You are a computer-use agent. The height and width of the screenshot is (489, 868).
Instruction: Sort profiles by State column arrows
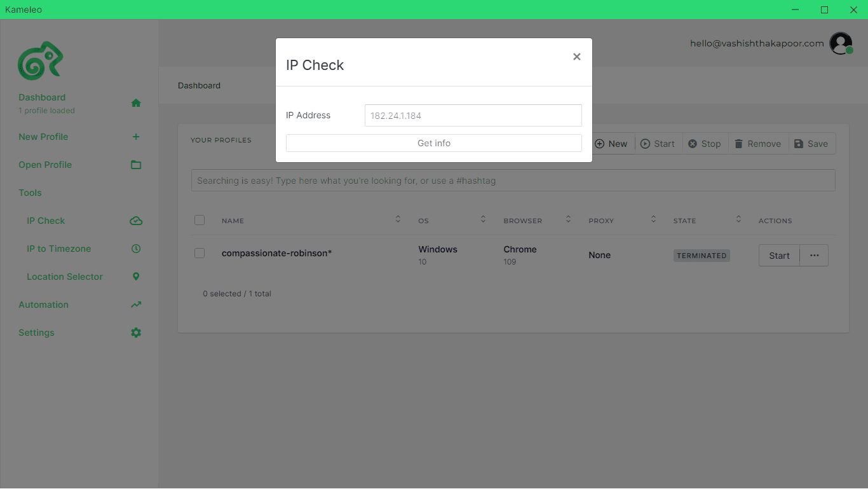click(738, 219)
